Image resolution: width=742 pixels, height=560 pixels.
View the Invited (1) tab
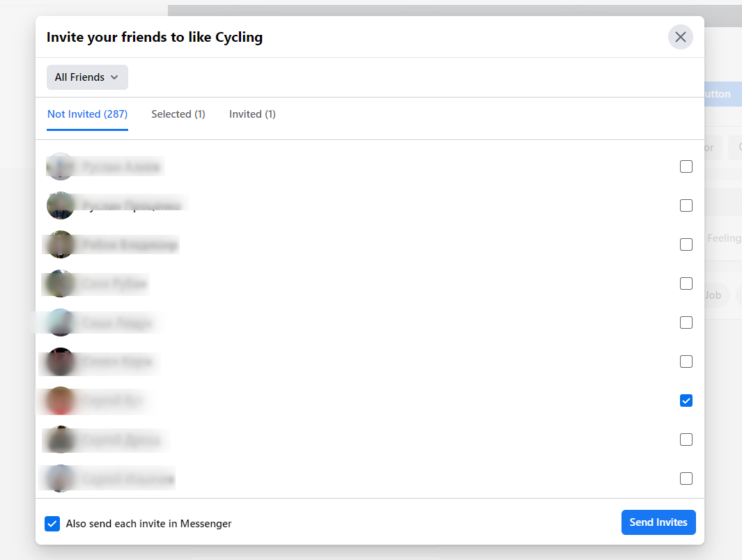252,114
